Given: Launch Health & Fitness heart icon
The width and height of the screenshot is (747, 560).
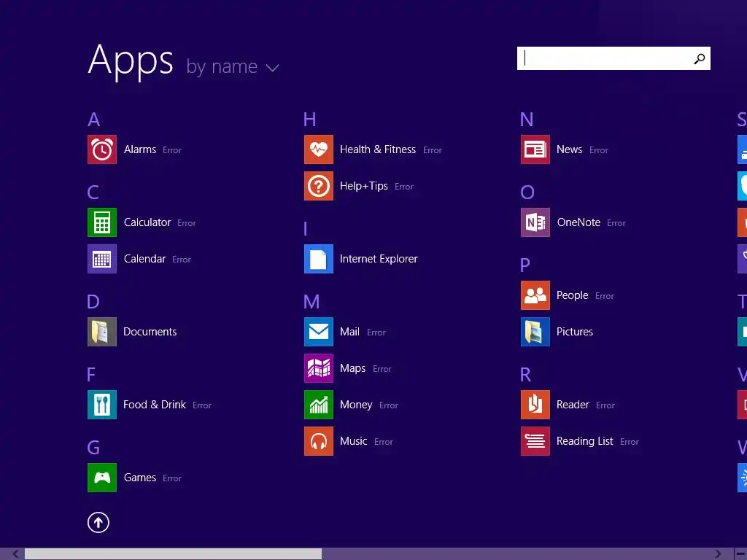Looking at the screenshot, I should (x=319, y=149).
